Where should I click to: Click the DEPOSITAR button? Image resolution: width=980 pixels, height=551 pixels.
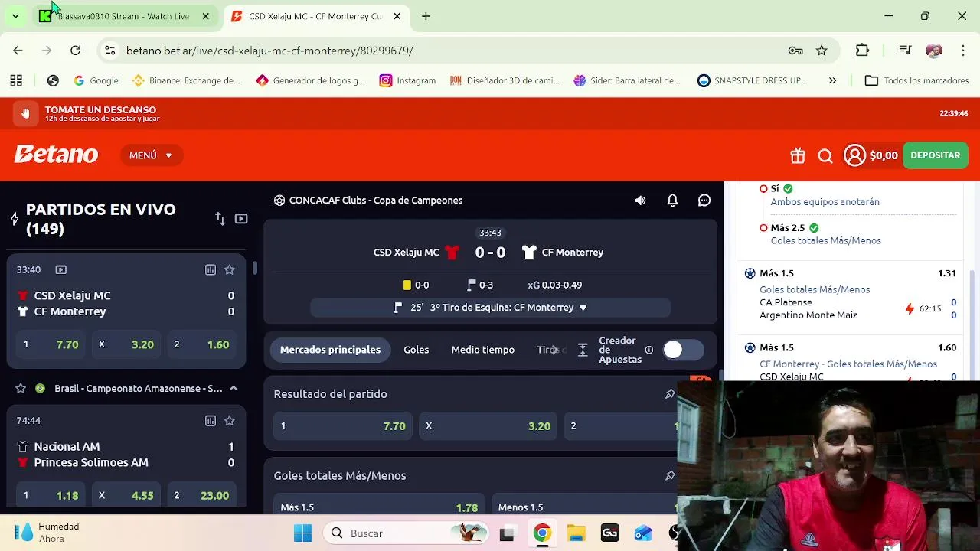(x=935, y=155)
